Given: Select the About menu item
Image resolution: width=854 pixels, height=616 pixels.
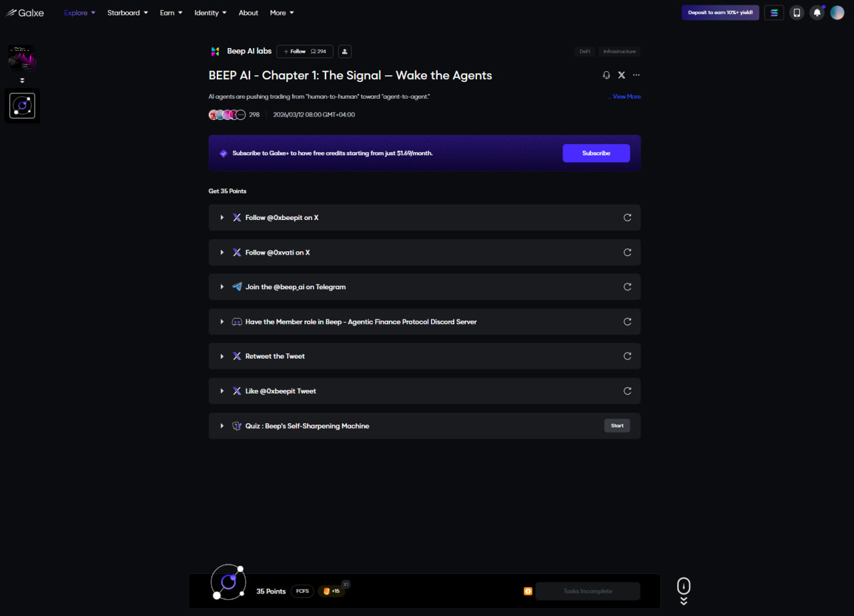Looking at the screenshot, I should (248, 13).
